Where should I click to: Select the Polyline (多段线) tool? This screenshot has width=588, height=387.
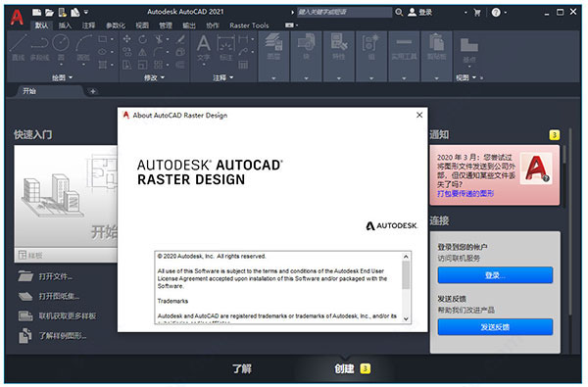(40, 47)
